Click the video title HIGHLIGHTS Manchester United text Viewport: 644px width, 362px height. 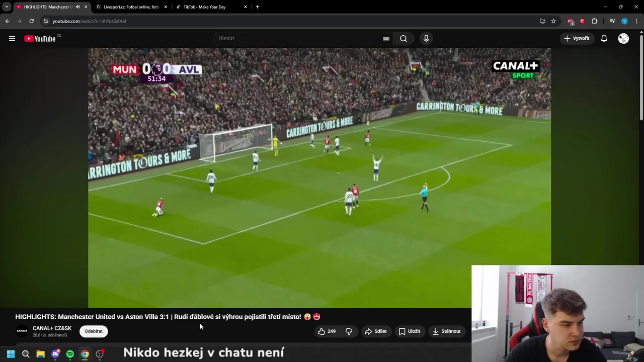coord(168,317)
